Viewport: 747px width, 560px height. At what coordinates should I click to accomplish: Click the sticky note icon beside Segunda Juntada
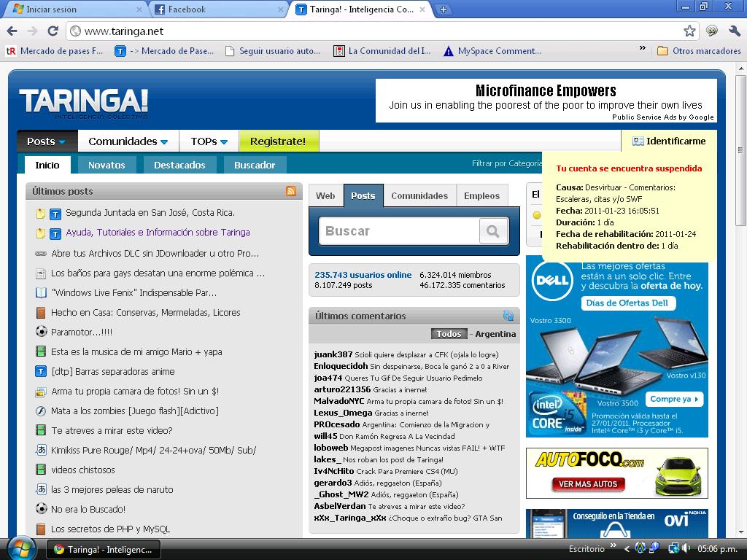[x=41, y=214]
